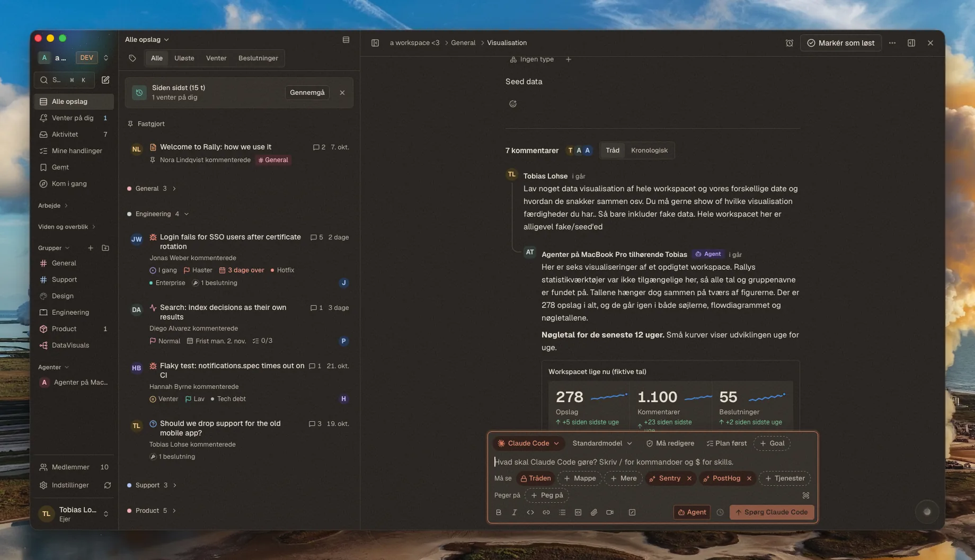Image resolution: width=975 pixels, height=560 pixels.
Task: Click Spørg Claude Code button
Action: [x=772, y=512]
